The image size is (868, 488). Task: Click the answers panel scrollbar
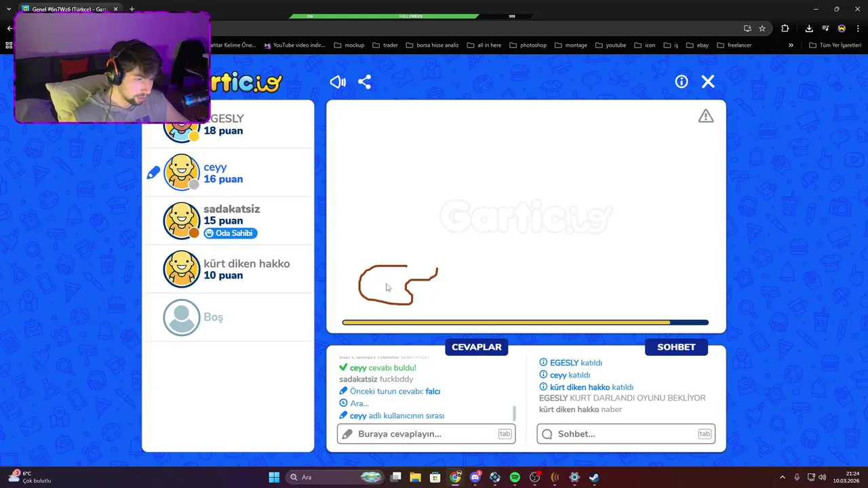514,413
